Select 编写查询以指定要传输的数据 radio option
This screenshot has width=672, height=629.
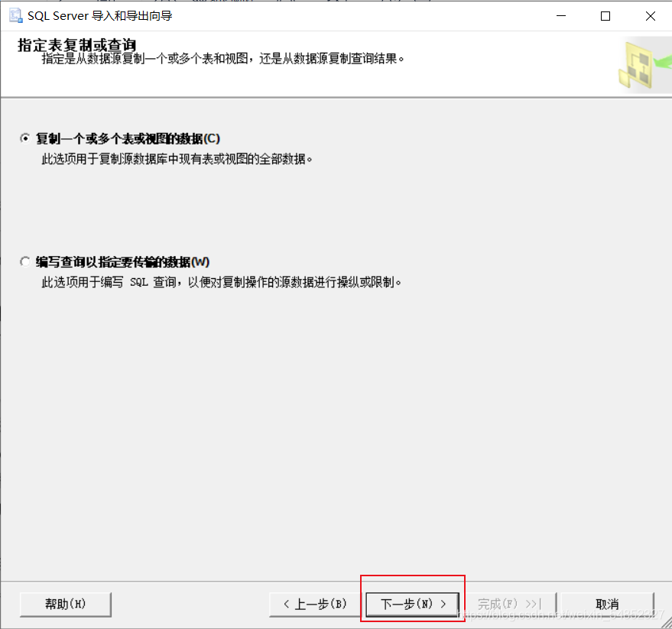(25, 262)
